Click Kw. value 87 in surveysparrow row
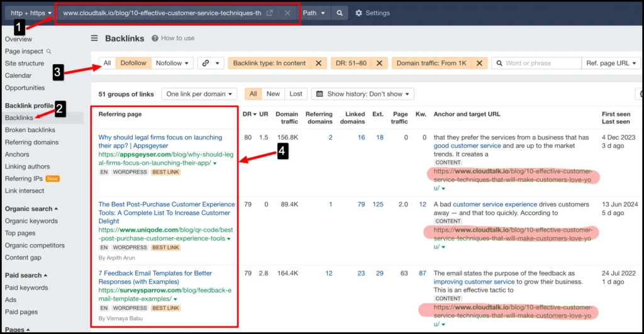 (x=422, y=273)
